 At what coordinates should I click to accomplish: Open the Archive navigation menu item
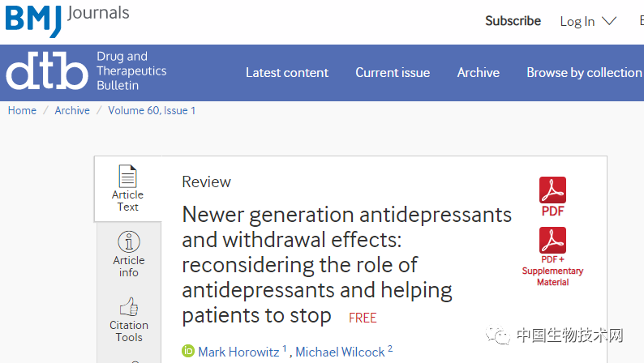[478, 72]
